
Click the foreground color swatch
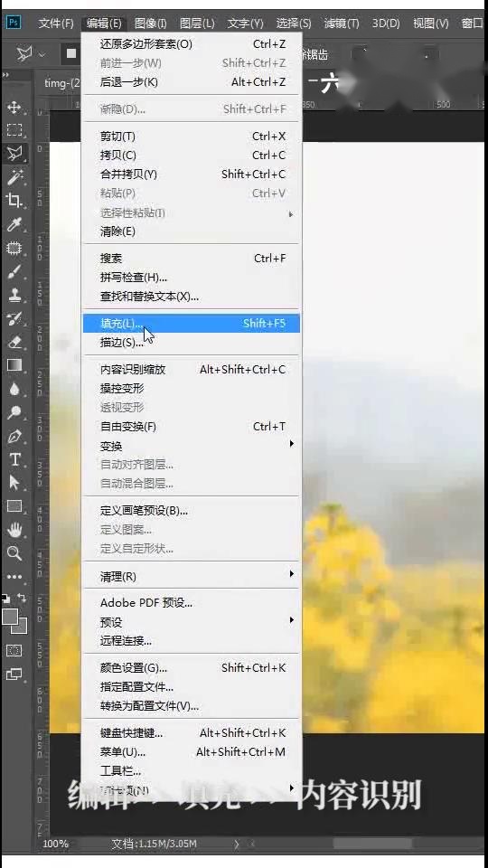(10, 616)
